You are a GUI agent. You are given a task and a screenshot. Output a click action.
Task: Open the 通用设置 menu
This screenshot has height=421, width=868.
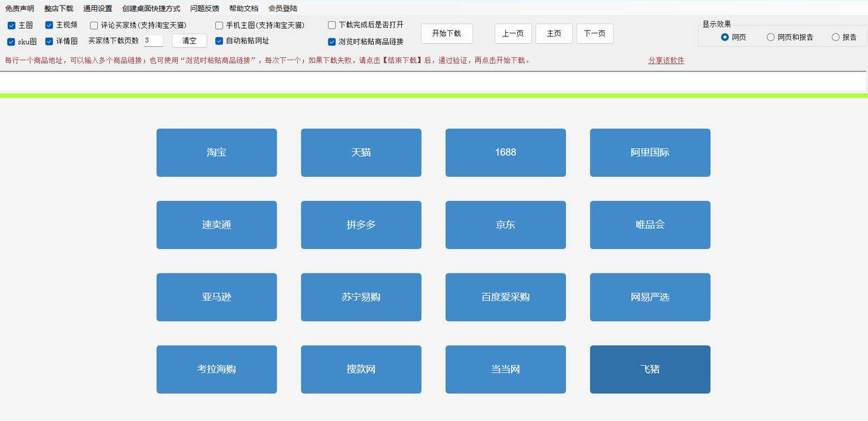(98, 8)
